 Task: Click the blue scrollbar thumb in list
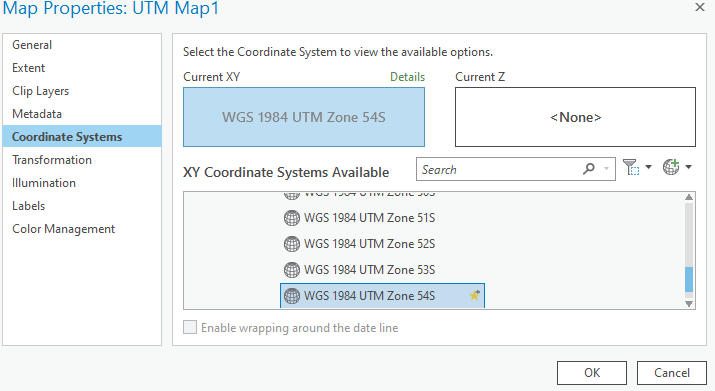click(689, 279)
